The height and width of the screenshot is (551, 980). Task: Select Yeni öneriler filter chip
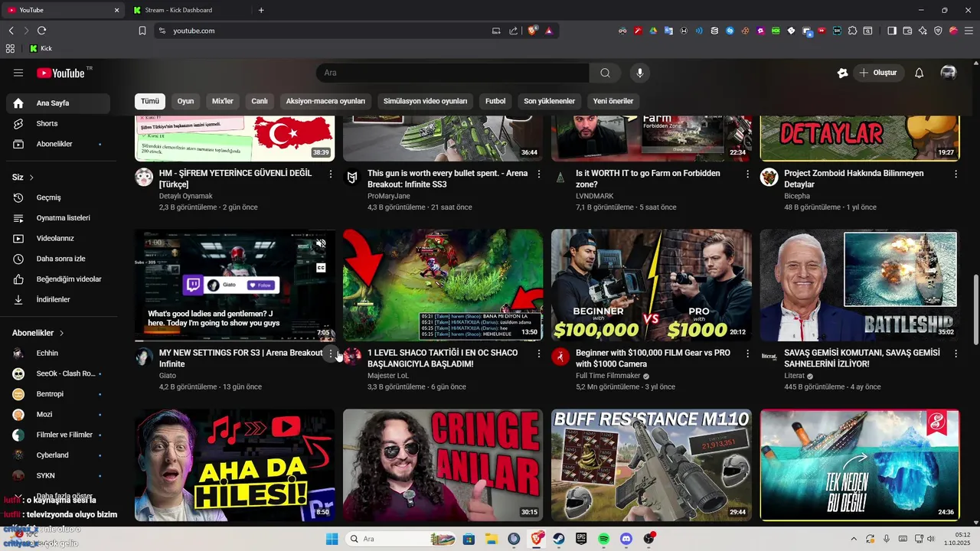pos(613,101)
